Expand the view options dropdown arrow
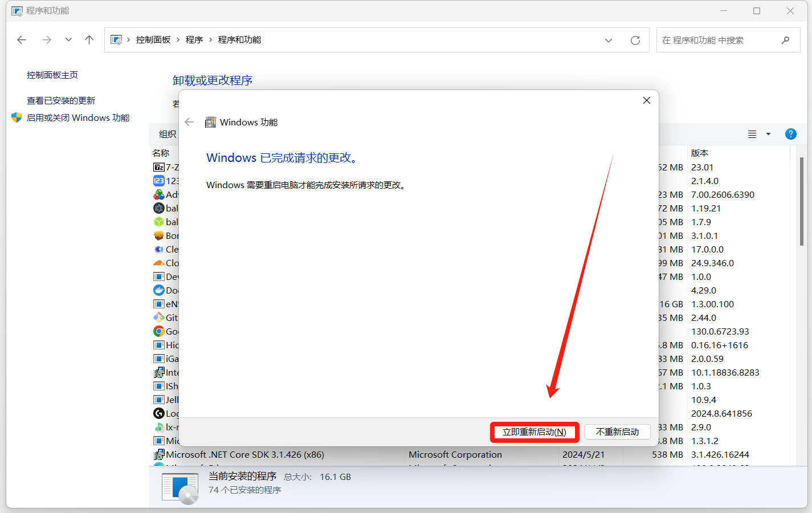Screen dimensions: 812x513 click(768, 135)
